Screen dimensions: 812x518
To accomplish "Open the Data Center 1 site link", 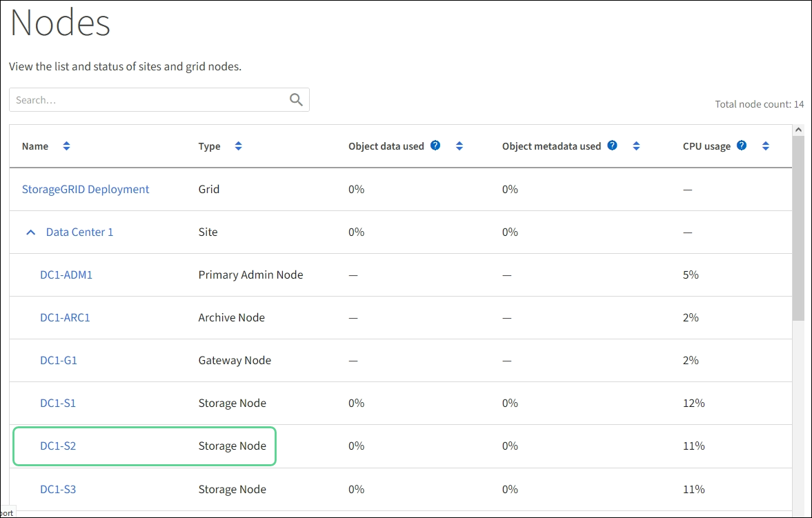I will [x=79, y=232].
